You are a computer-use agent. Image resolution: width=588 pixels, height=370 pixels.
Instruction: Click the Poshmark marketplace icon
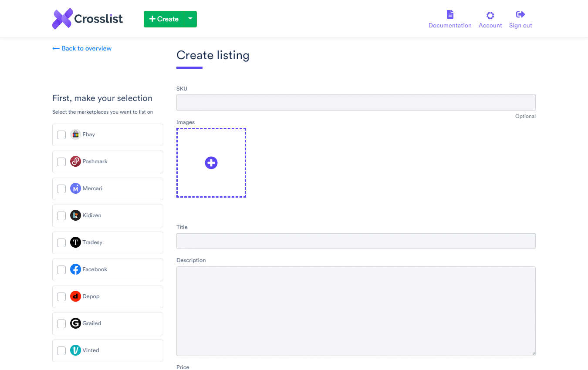pos(75,161)
